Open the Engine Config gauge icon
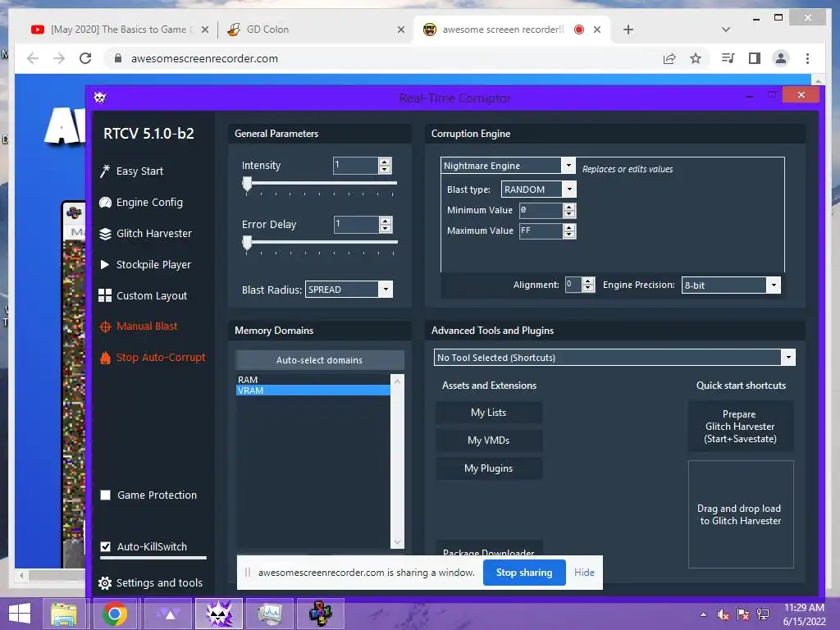The height and width of the screenshot is (630, 840). tap(105, 203)
